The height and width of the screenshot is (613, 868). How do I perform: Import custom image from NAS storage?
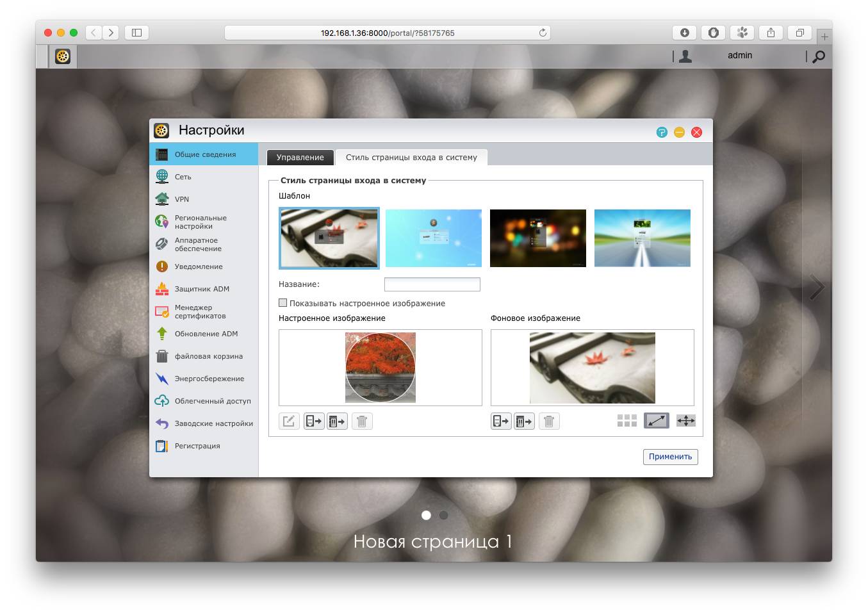point(337,421)
